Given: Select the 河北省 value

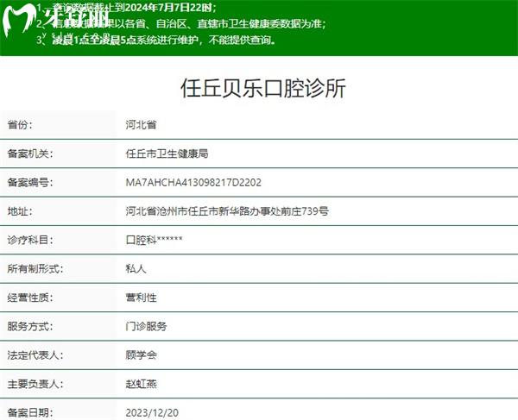Looking at the screenshot, I should tap(141, 125).
